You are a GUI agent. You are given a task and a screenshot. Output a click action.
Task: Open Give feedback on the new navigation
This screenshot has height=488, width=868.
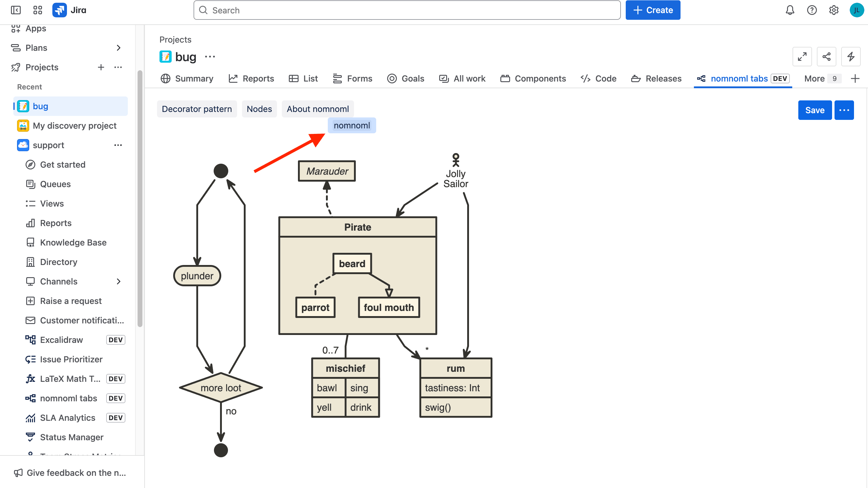click(70, 473)
